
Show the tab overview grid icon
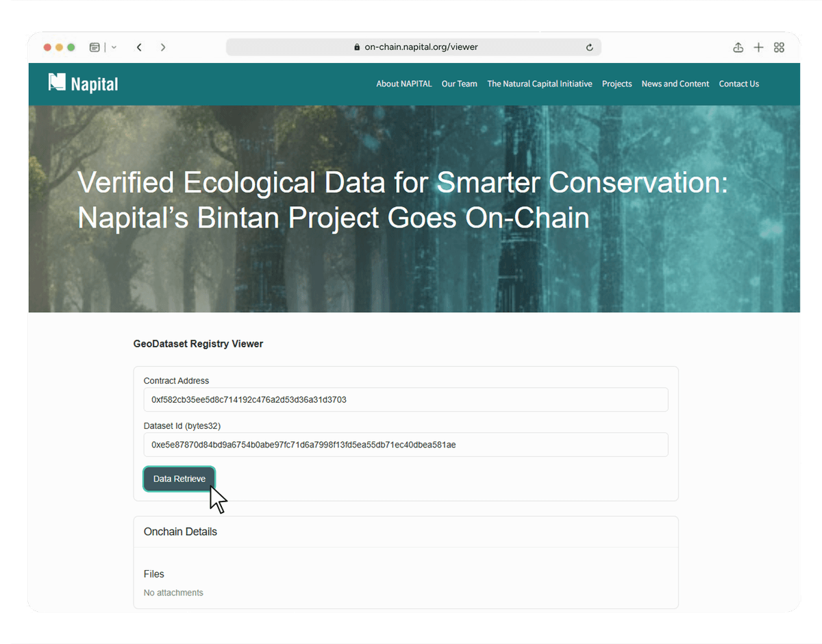pos(779,47)
